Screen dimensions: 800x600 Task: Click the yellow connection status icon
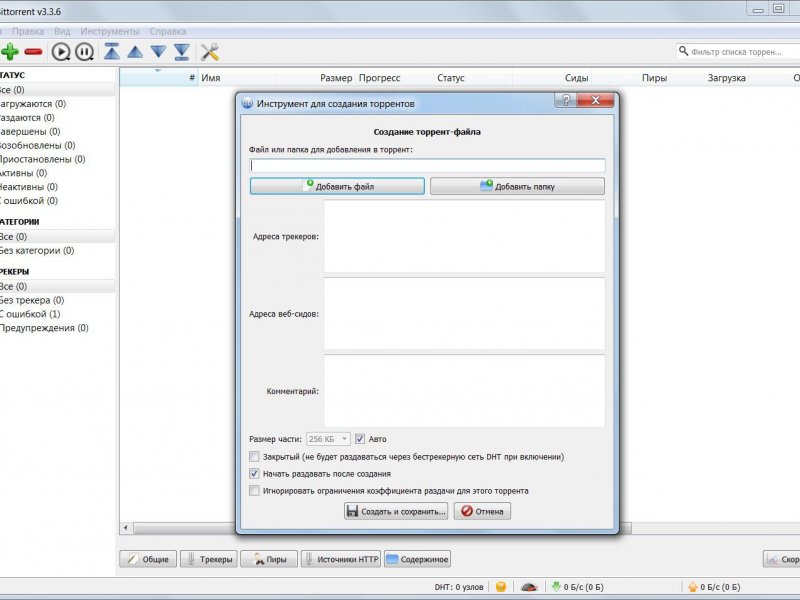coord(501,587)
